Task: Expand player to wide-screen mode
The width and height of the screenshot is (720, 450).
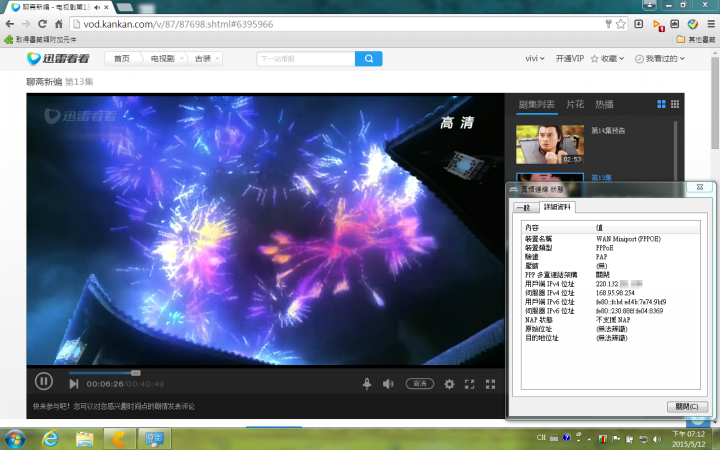Action: (x=469, y=384)
